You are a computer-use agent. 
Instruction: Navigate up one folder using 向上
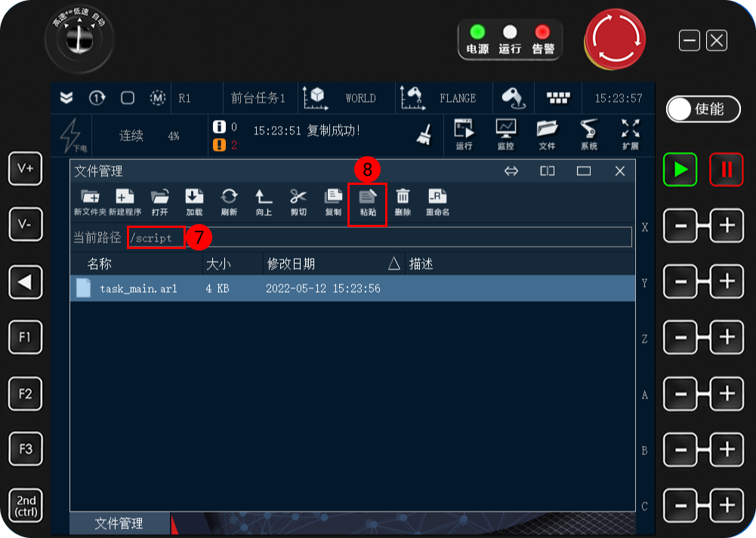click(263, 199)
